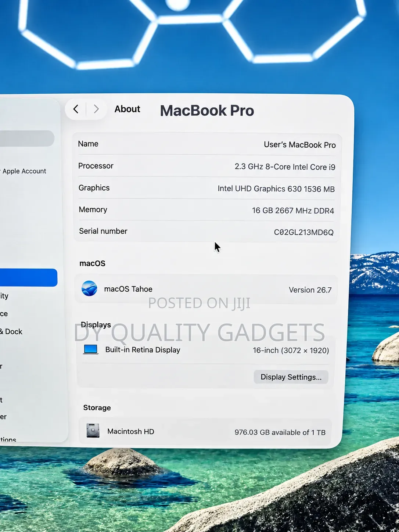Click the 'Memory' row label
This screenshot has height=532, width=399.
(x=93, y=209)
